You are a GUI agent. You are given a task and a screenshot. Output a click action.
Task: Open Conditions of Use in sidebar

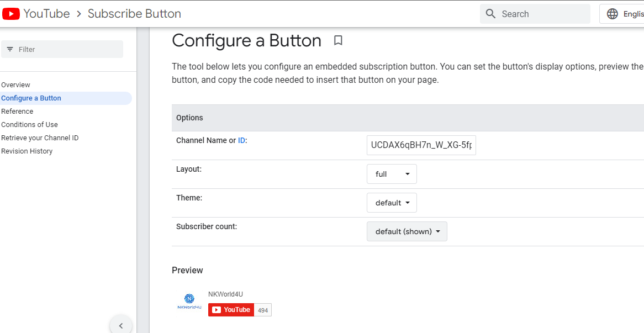click(x=30, y=124)
